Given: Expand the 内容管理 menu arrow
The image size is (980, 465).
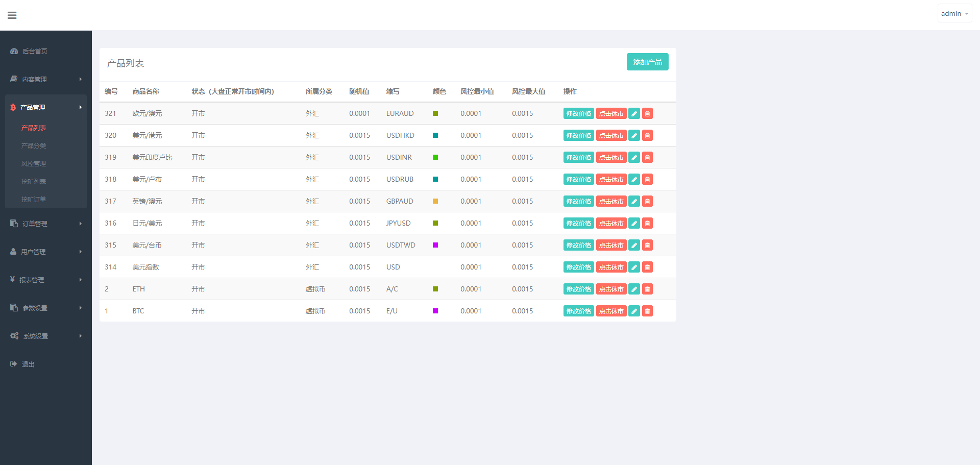Looking at the screenshot, I should click(x=81, y=79).
